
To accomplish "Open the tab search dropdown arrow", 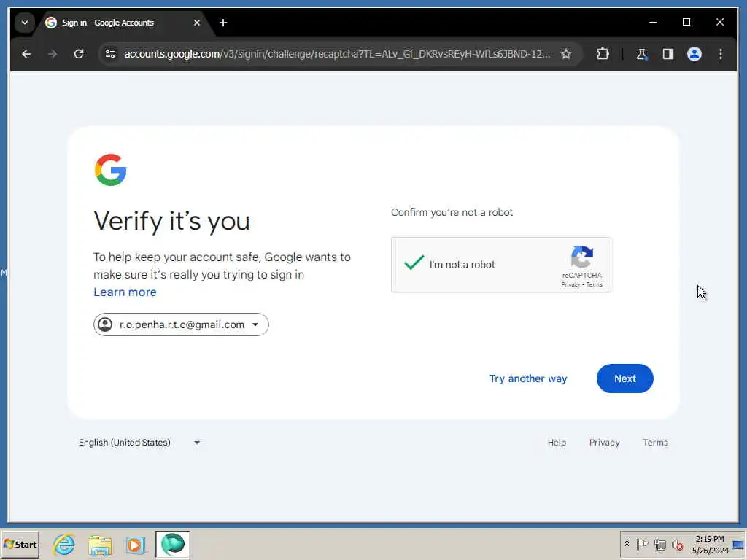I will tap(25, 23).
